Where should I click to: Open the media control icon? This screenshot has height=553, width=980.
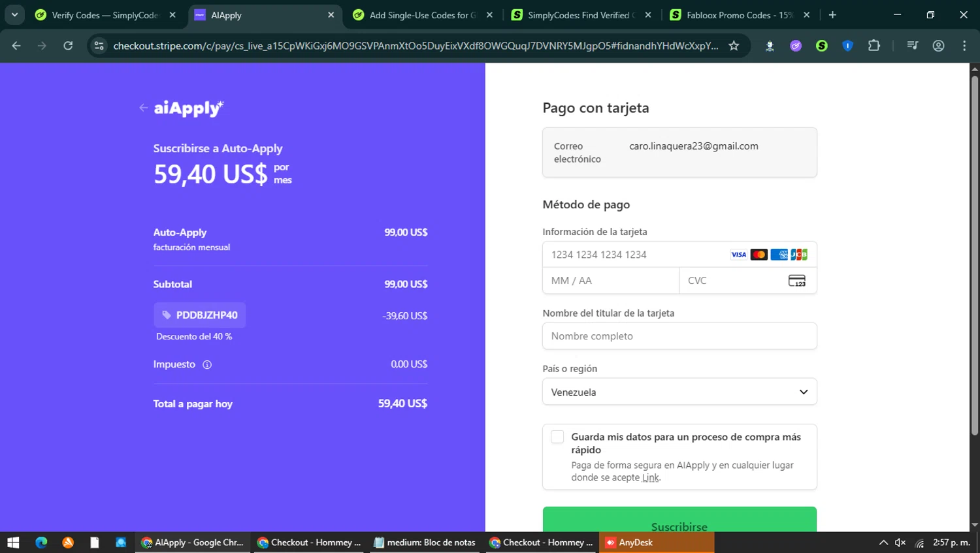913,46
